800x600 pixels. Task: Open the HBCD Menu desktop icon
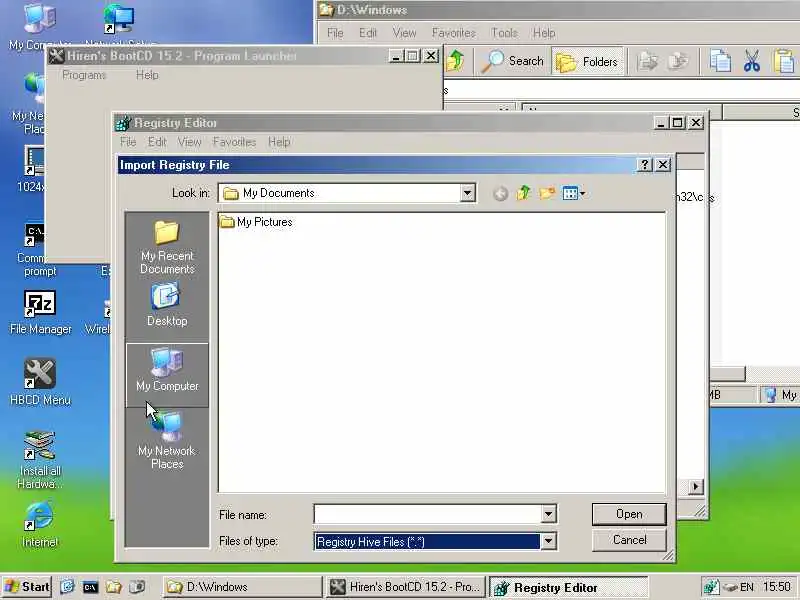(40, 382)
